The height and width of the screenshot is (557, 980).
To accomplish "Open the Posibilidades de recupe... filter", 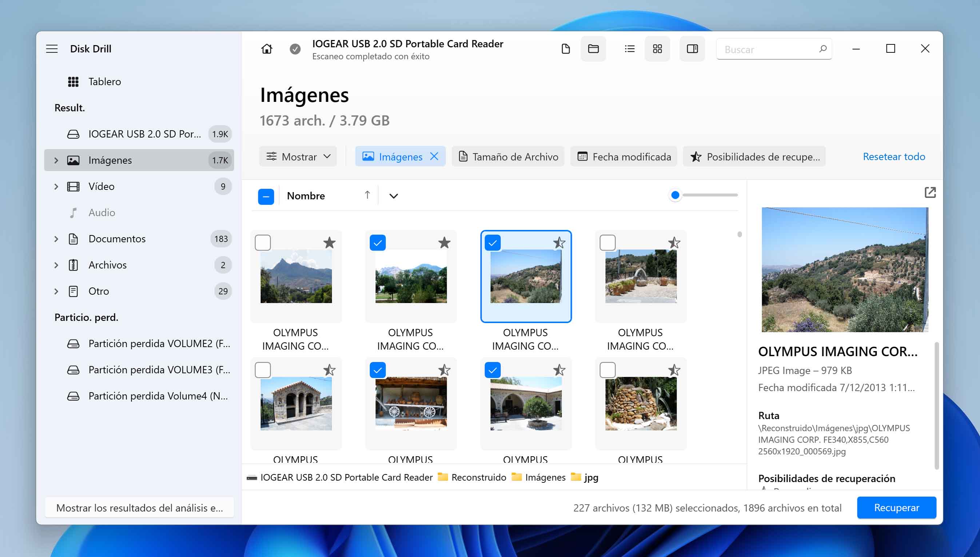I will pyautogui.click(x=754, y=156).
